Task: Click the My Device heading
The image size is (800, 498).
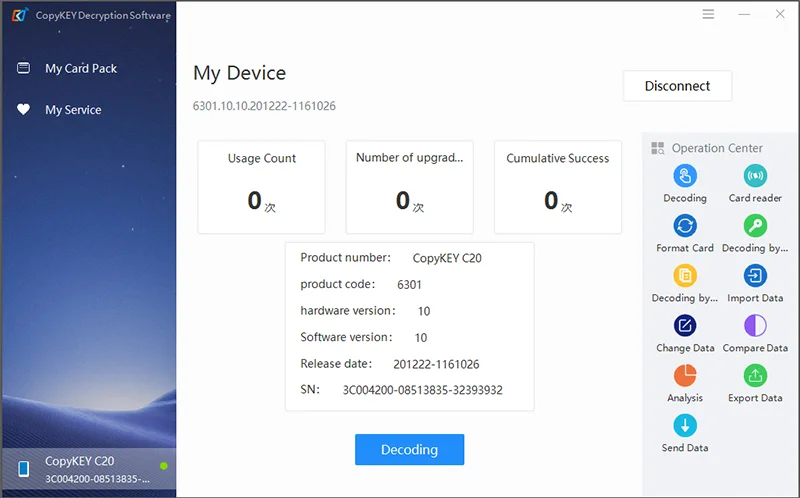Action: [239, 73]
